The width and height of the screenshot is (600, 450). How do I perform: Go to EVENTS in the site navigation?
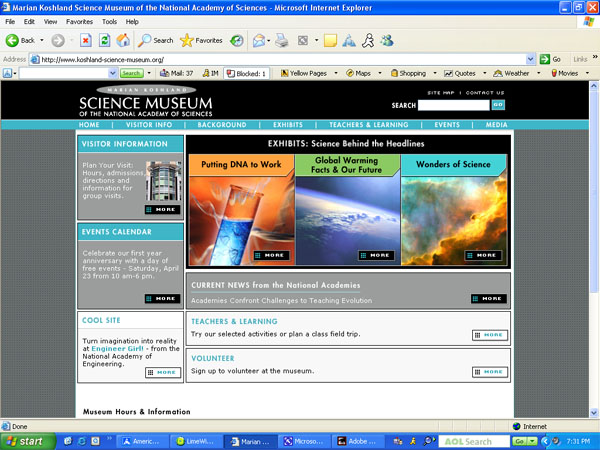point(447,125)
